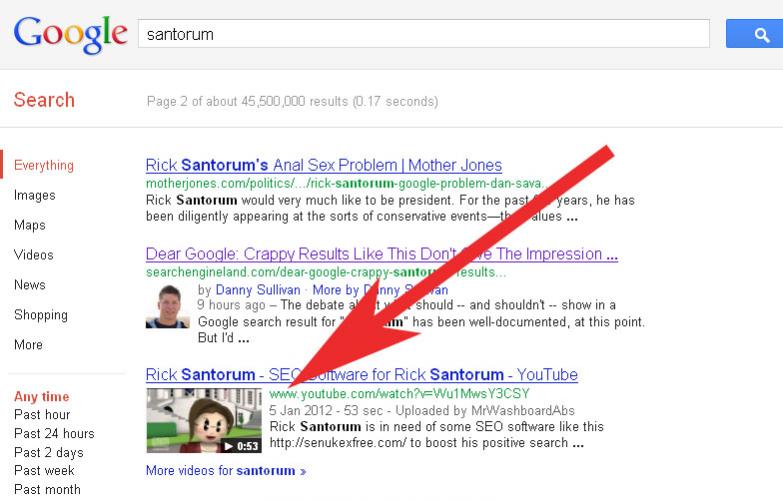
Task: Play the YouTube video thumbnail
Action: click(204, 421)
